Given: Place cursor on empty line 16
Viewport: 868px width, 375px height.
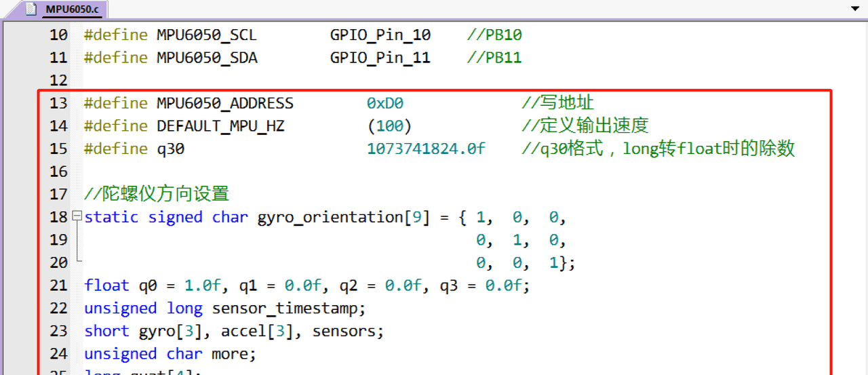Looking at the screenshot, I should pyautogui.click(x=271, y=172).
